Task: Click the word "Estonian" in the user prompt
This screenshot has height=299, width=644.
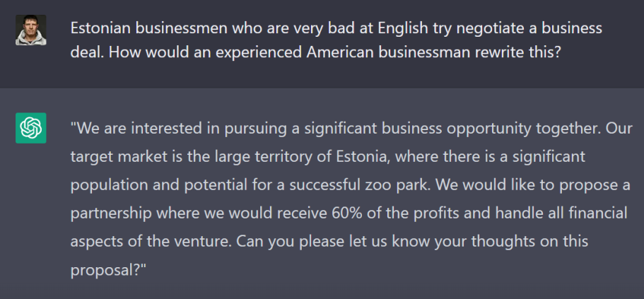Action: pos(100,29)
